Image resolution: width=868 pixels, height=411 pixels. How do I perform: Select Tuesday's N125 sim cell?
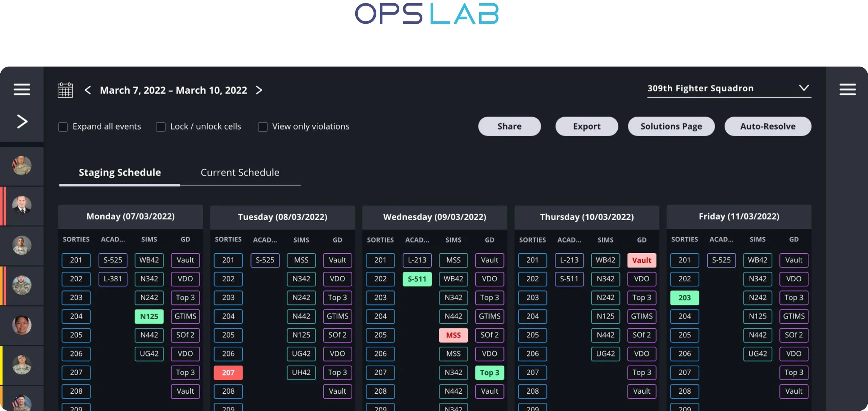tap(301, 335)
